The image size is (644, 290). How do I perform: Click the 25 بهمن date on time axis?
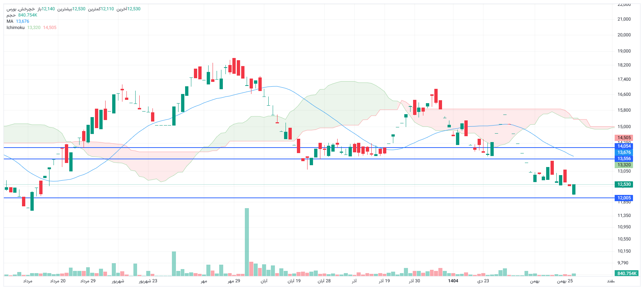click(564, 281)
